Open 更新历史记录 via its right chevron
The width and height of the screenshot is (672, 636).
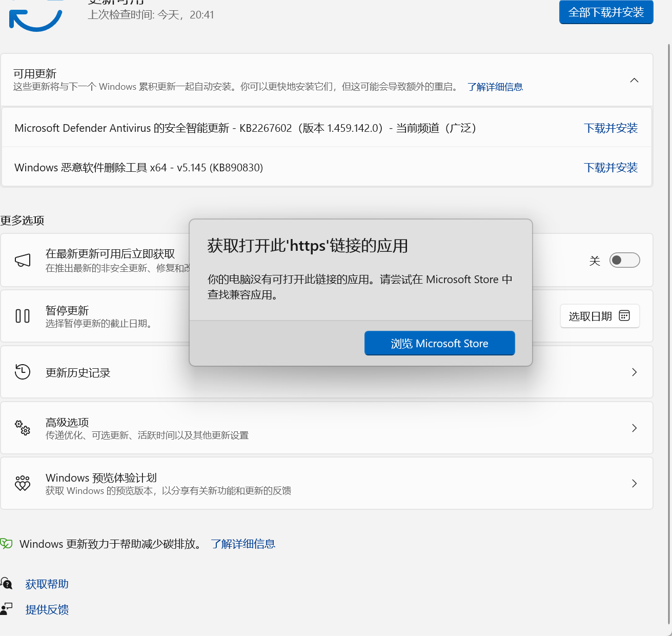pyautogui.click(x=634, y=372)
